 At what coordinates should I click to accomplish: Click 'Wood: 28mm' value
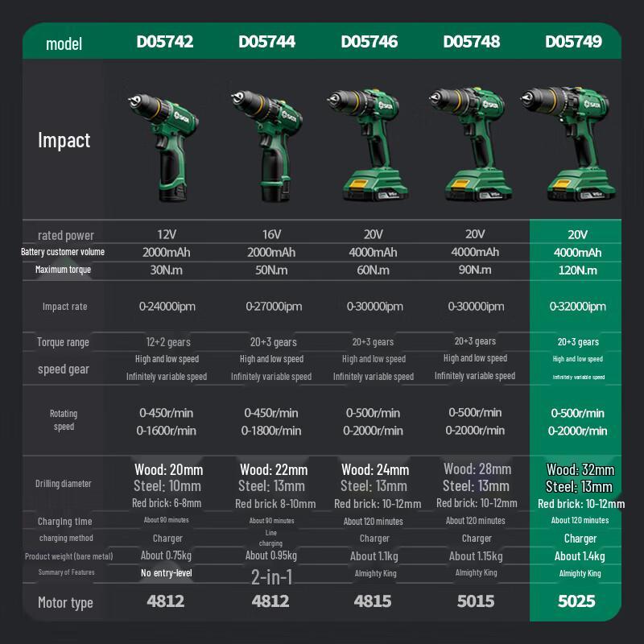coord(477,469)
